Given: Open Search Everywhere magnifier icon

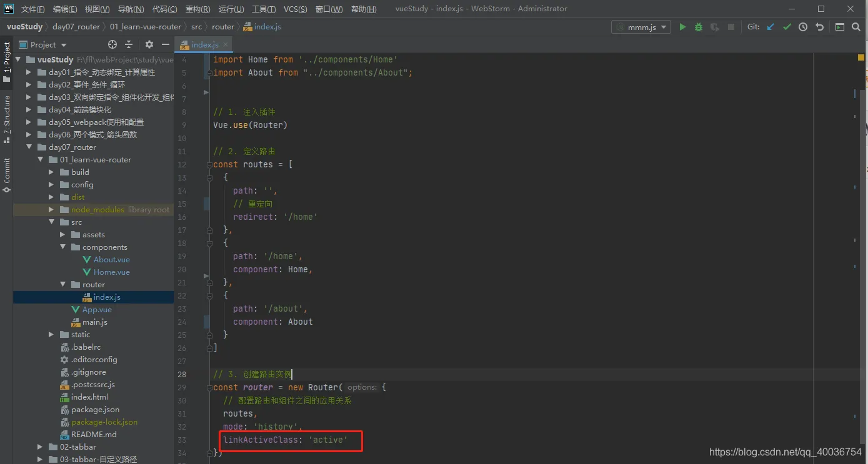Looking at the screenshot, I should point(856,27).
